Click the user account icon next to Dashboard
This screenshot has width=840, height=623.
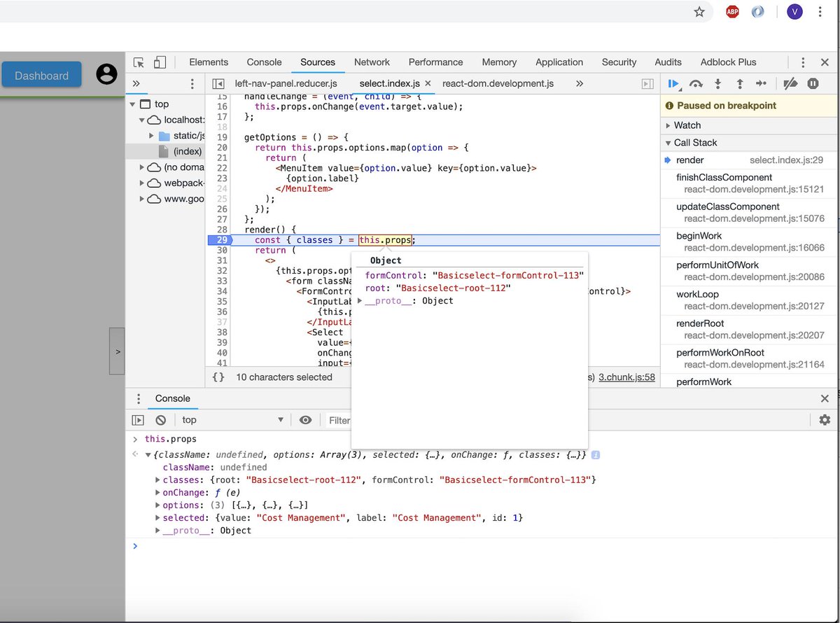106,74
